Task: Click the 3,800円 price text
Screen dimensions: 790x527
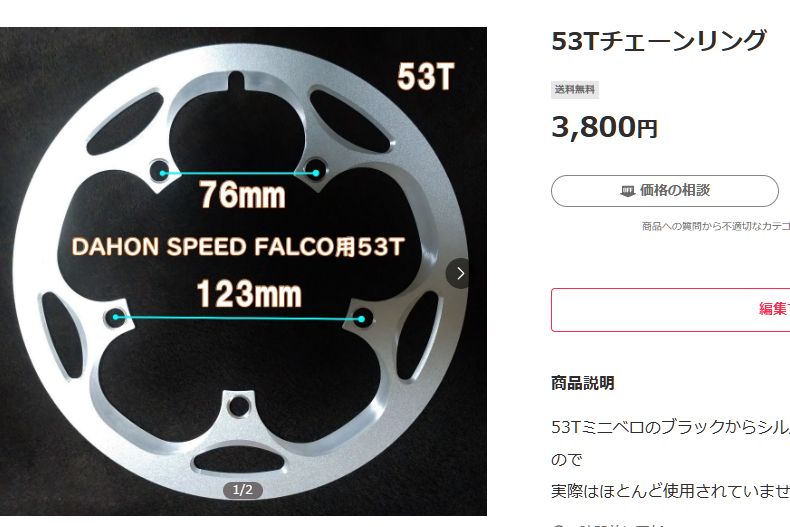Action: pos(605,127)
